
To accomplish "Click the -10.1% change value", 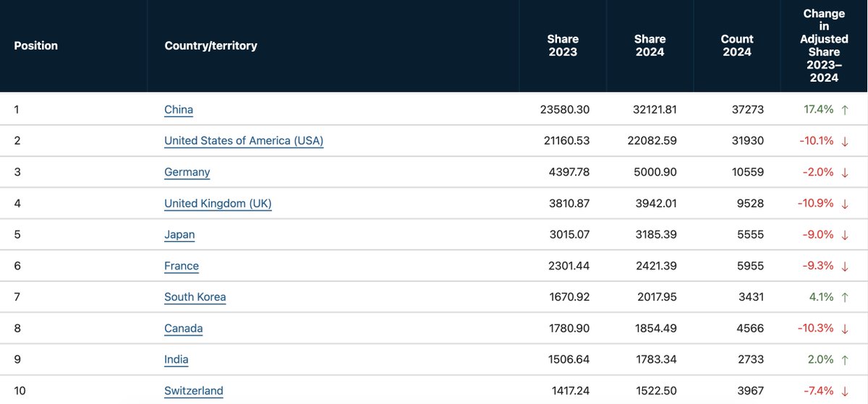I will (817, 141).
